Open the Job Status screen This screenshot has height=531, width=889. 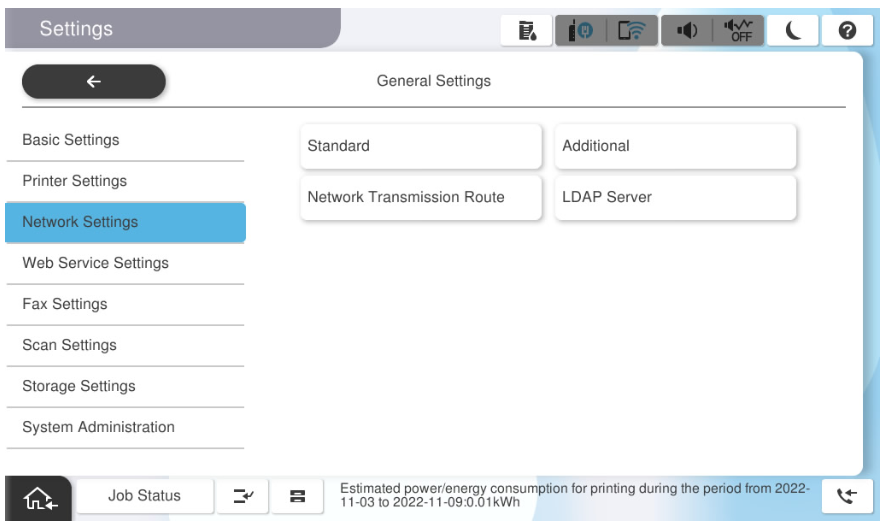click(144, 496)
